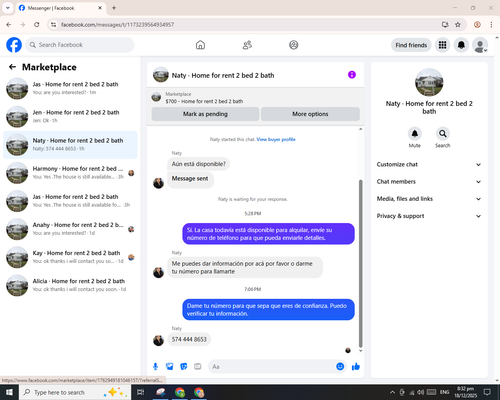Image resolution: width=500 pixels, height=400 pixels.
Task: Open Jen chat in list
Action: pyautogui.click(x=70, y=117)
